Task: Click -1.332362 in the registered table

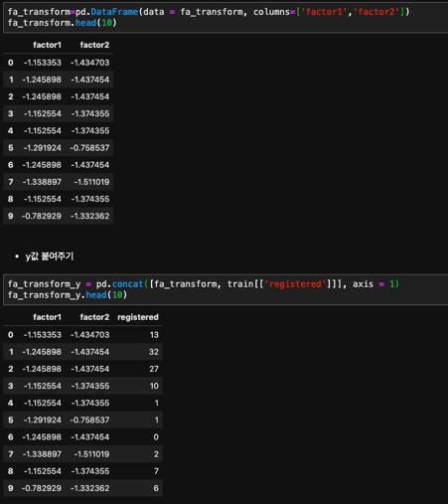Action: [x=89, y=488]
